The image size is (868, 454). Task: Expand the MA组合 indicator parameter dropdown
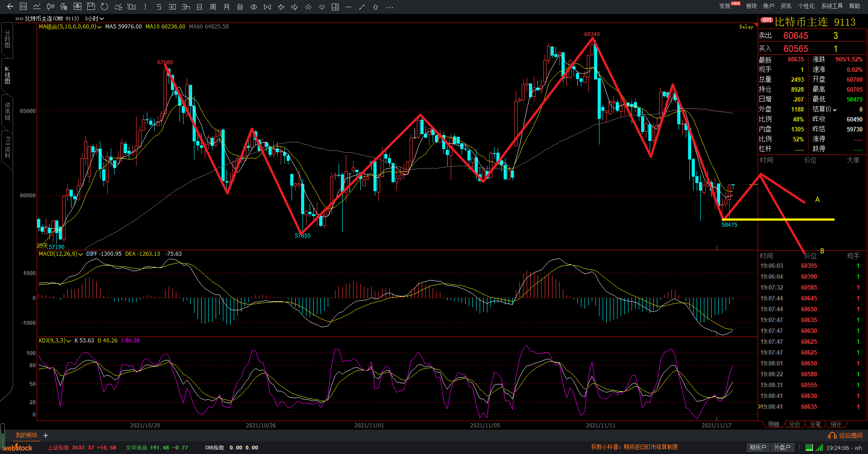point(99,27)
